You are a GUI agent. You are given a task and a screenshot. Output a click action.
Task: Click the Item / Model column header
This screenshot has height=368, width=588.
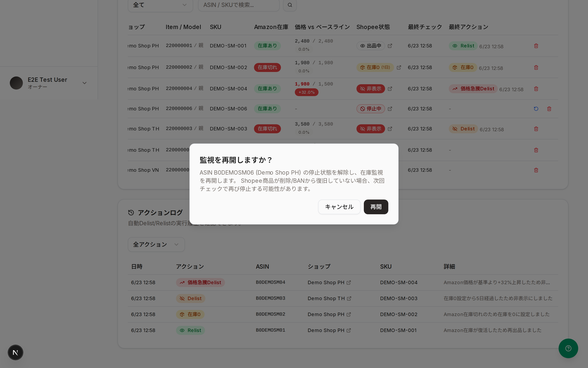(x=183, y=27)
